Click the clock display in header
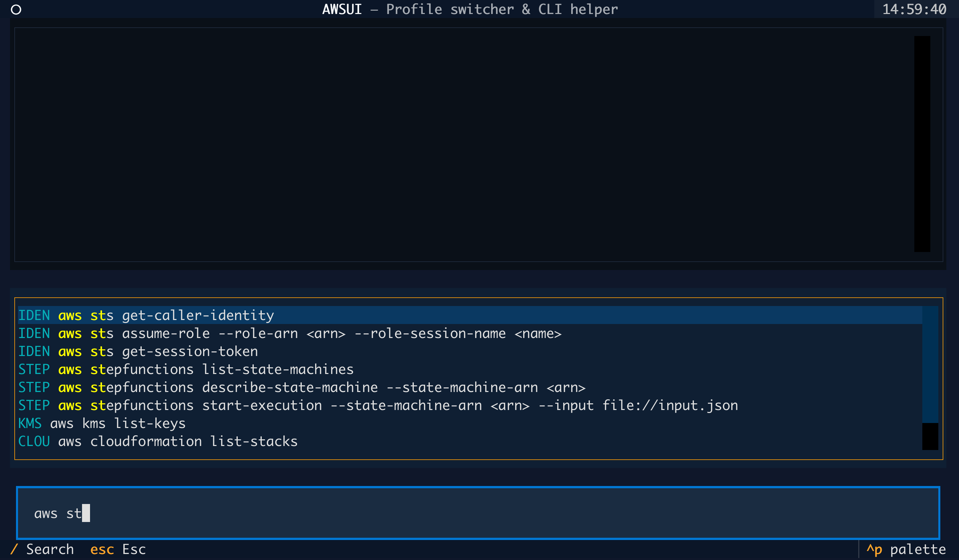The width and height of the screenshot is (959, 560). [914, 10]
